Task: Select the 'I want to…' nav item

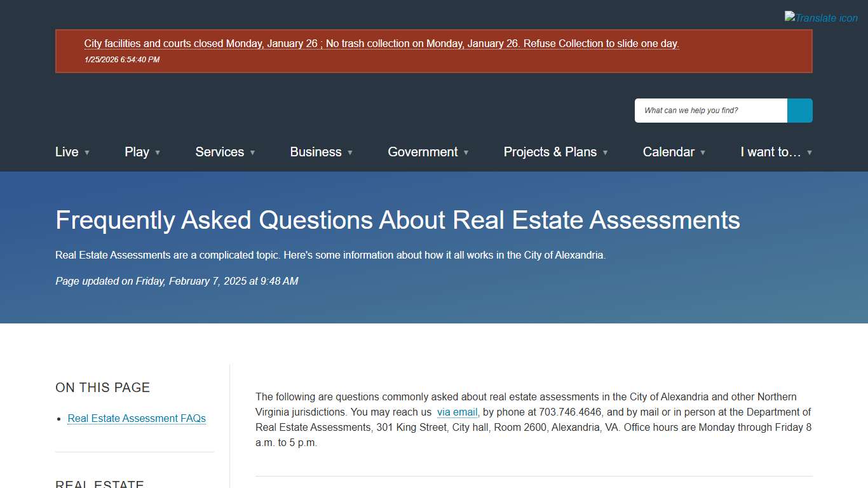Action: (770, 152)
